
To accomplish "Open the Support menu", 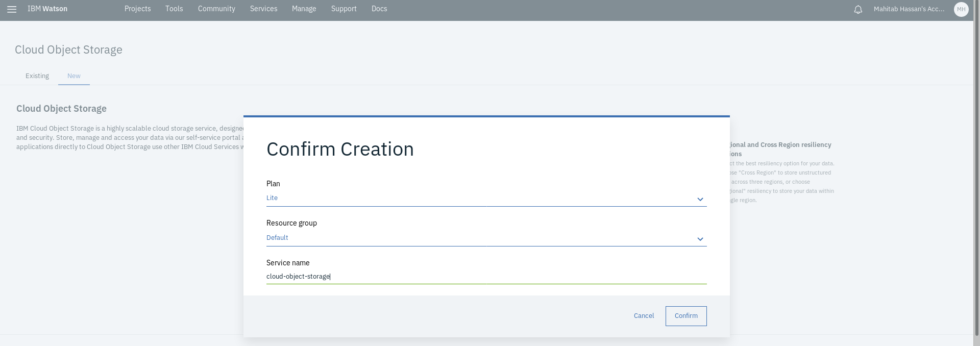I will coord(344,9).
